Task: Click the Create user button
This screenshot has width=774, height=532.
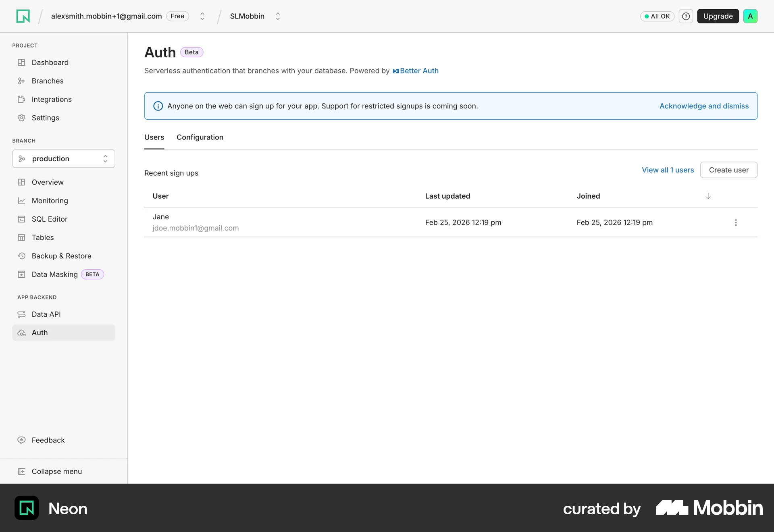Action: (729, 170)
